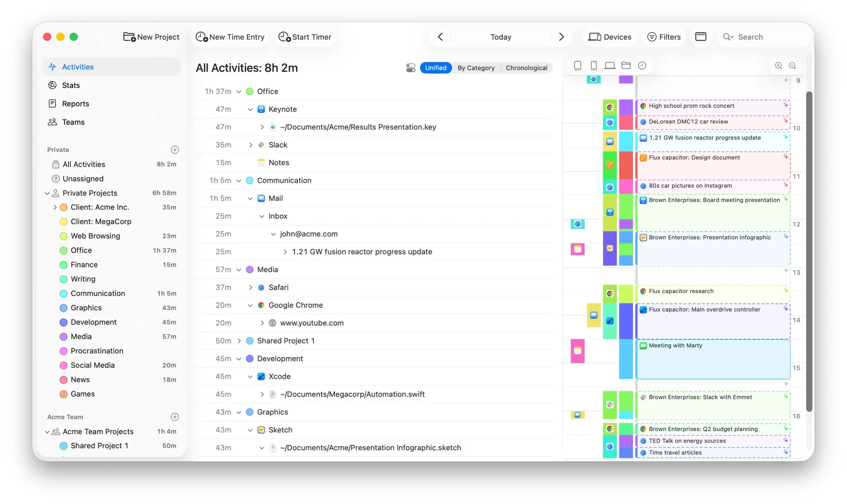Select the Unified tab
The height and width of the screenshot is (504, 847).
pyautogui.click(x=436, y=67)
